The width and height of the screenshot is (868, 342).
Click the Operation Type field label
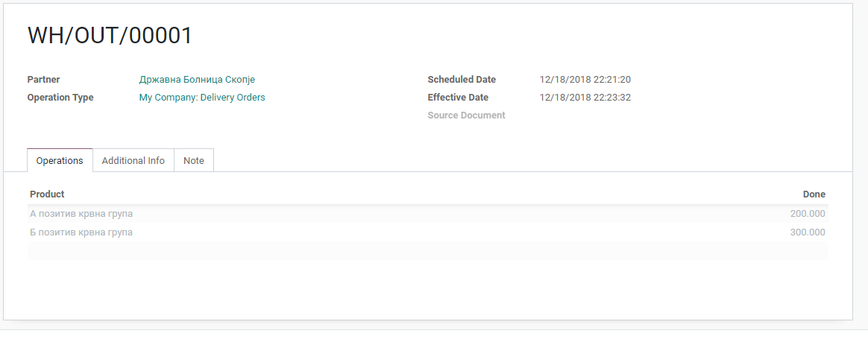pyautogui.click(x=60, y=98)
